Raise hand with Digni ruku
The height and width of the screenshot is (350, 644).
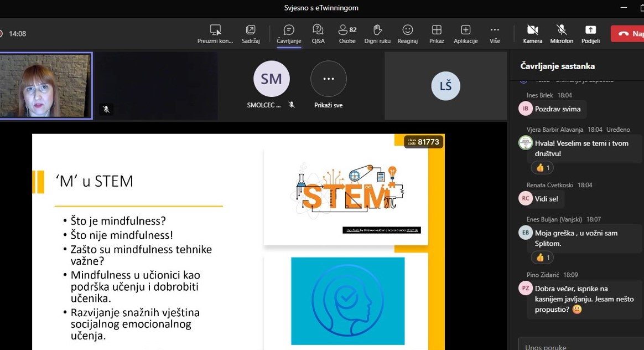point(377,33)
